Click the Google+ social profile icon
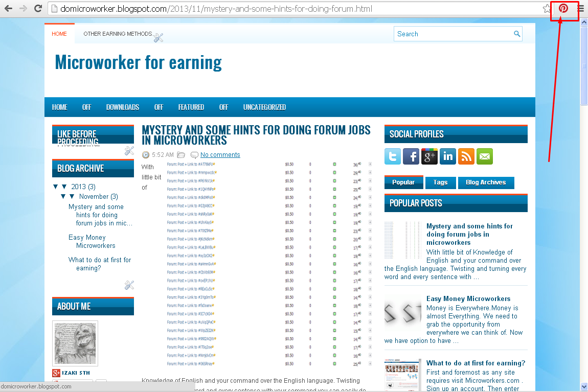The image size is (588, 392). pyautogui.click(x=429, y=156)
